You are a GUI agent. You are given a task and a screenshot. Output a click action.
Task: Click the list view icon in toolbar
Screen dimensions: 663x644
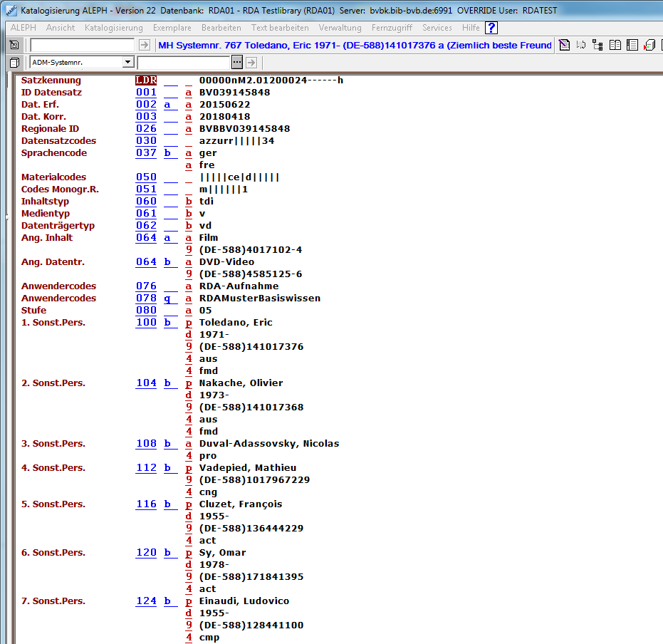632,46
